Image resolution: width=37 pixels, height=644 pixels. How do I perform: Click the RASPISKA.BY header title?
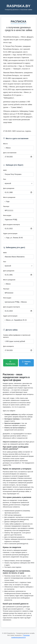pyautogui.click(x=18, y=6)
